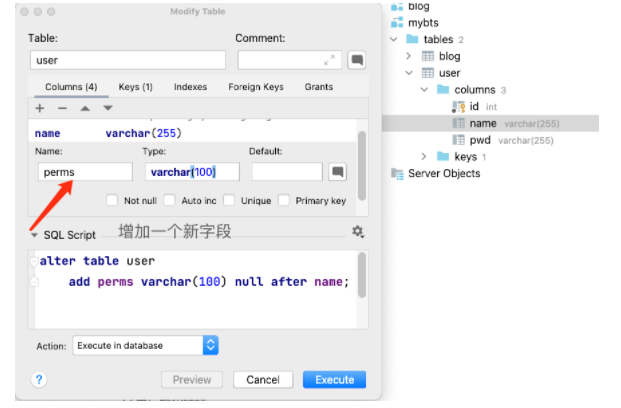The height and width of the screenshot is (408, 621).
Task: Click the alter table user SQL line
Action: (97, 261)
